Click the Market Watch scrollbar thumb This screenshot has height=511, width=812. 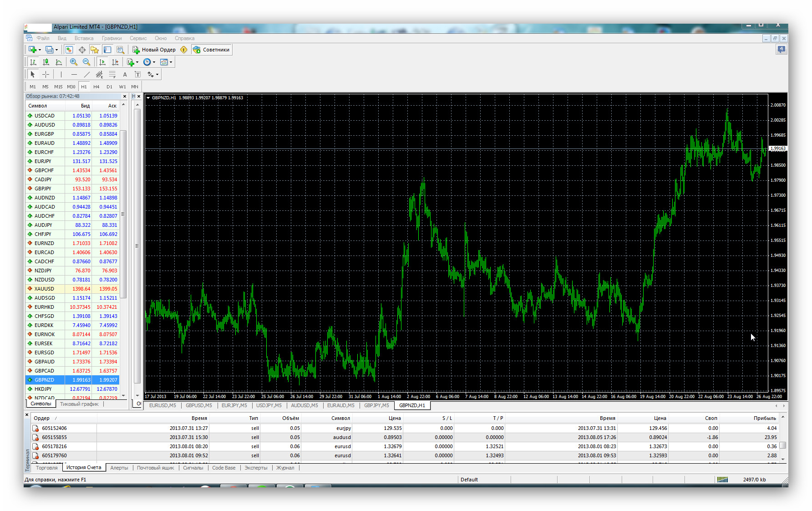tap(123, 214)
